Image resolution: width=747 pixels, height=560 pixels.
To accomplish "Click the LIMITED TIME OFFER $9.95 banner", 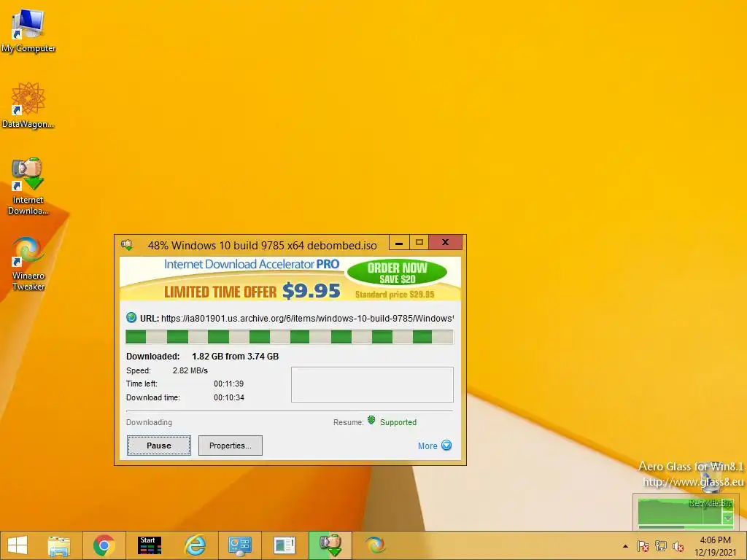I will pyautogui.click(x=252, y=291).
